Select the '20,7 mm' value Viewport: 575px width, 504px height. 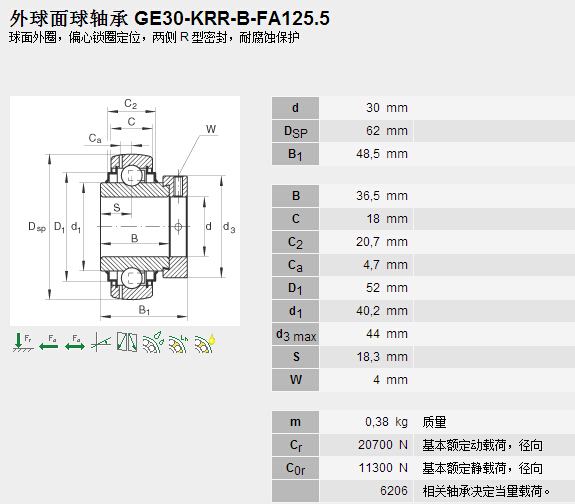(x=382, y=242)
